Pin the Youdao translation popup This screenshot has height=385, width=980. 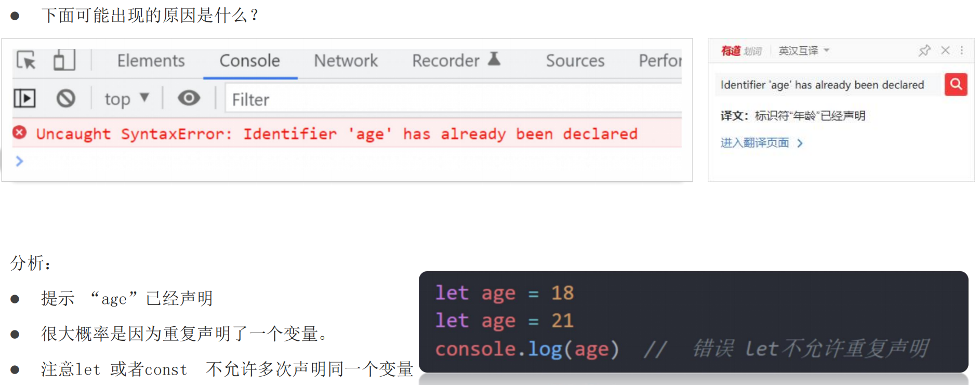(x=924, y=50)
